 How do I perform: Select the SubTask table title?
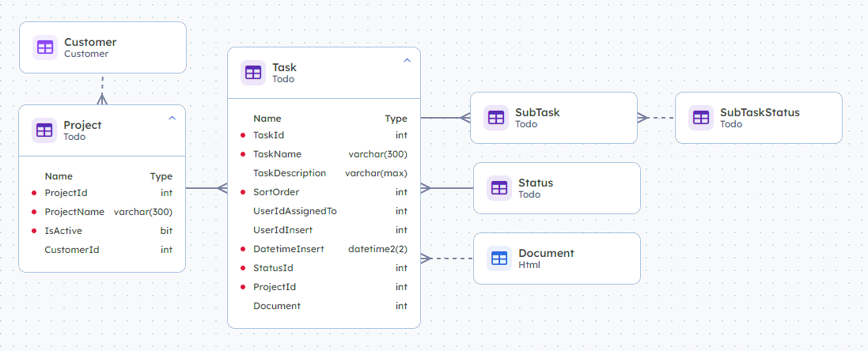[537, 112]
